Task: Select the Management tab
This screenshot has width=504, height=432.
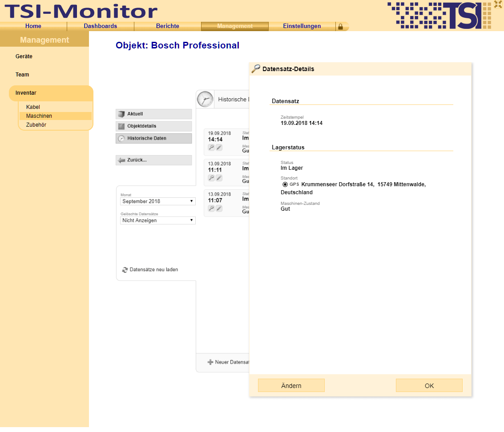Action: coord(234,26)
